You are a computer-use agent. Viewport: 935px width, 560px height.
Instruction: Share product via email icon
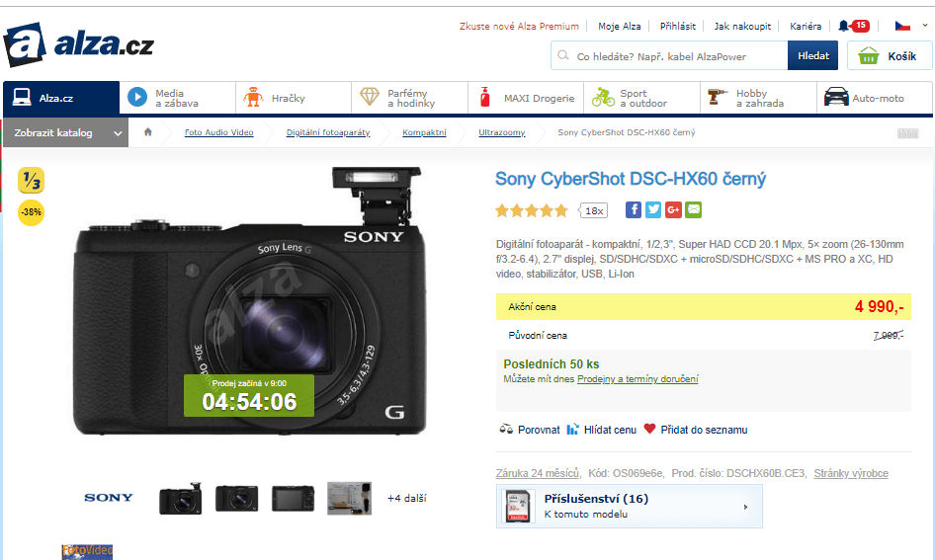[x=694, y=209]
